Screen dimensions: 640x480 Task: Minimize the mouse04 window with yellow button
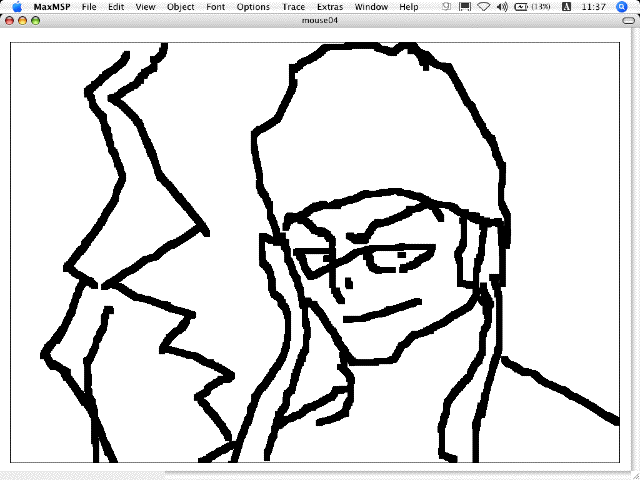coord(22,20)
